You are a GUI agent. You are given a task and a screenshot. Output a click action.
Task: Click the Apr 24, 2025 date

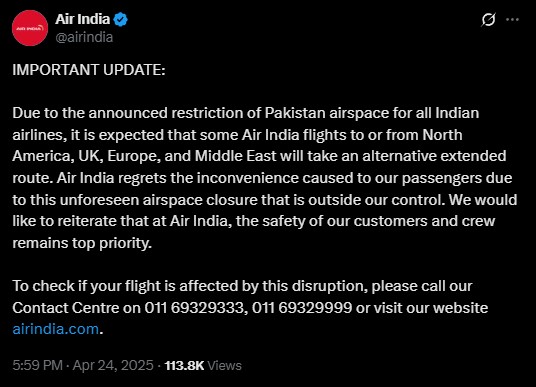coord(113,365)
